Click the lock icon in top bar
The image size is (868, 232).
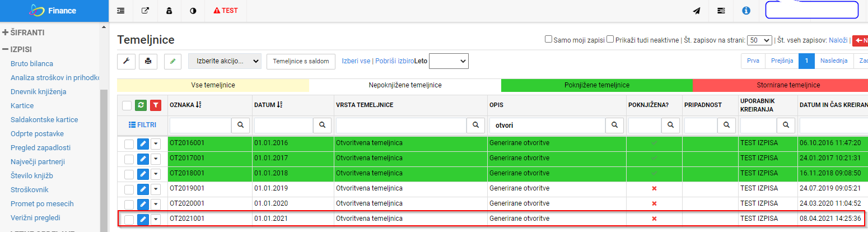coord(169,11)
